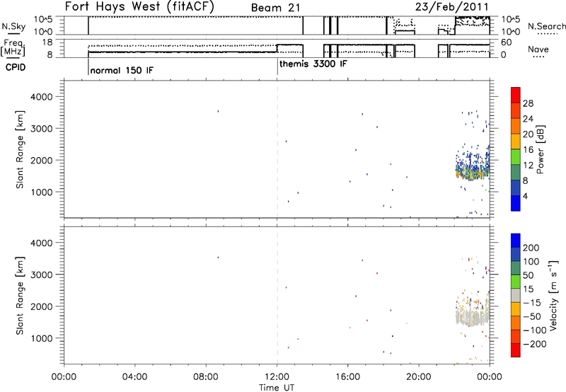566x392 pixels.
Task: Click the 'Power [dB]' colorbar title
Action: [x=541, y=149]
